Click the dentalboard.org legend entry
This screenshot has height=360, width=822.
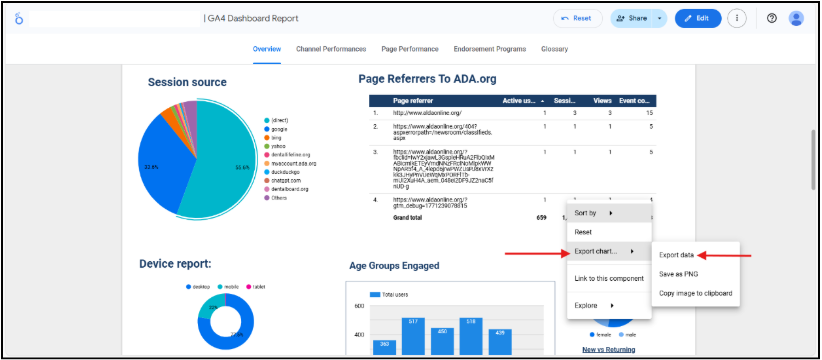coord(286,189)
